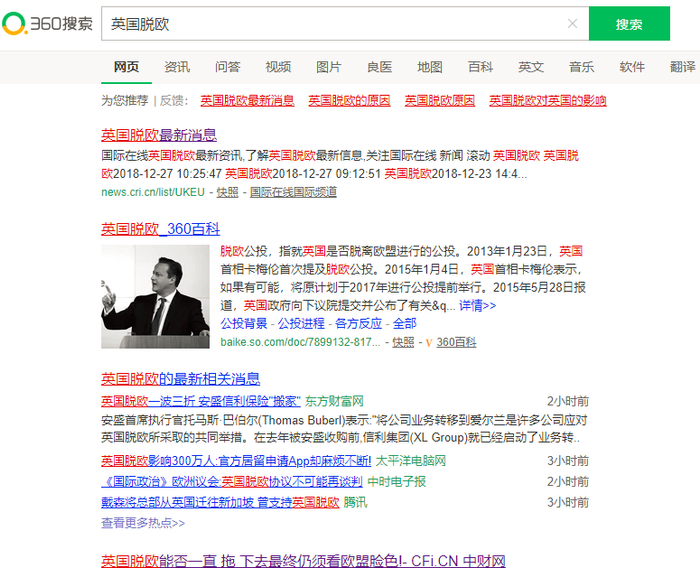Click the 太平洋电脑网 source label
The width and height of the screenshot is (700, 568).
coord(411,461)
